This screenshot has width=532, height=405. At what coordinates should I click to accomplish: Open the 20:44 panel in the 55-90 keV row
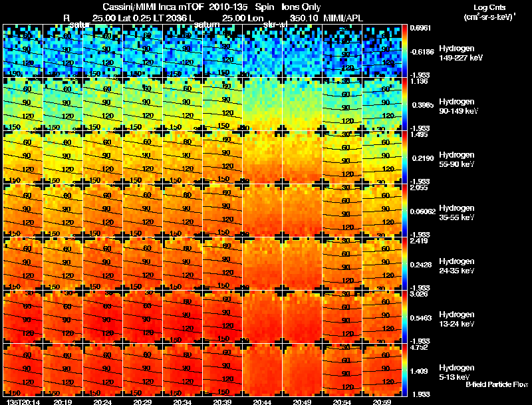tap(263, 157)
